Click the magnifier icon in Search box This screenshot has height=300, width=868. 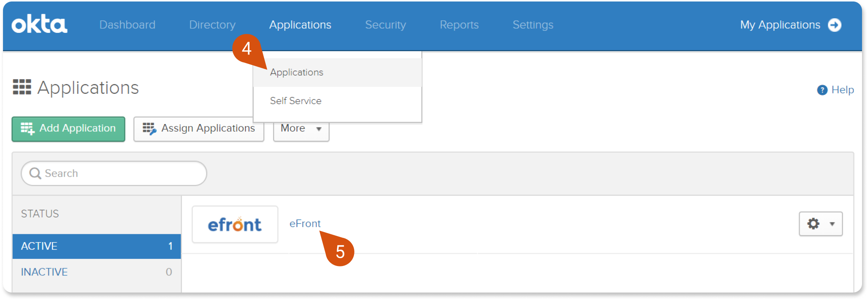tap(35, 173)
